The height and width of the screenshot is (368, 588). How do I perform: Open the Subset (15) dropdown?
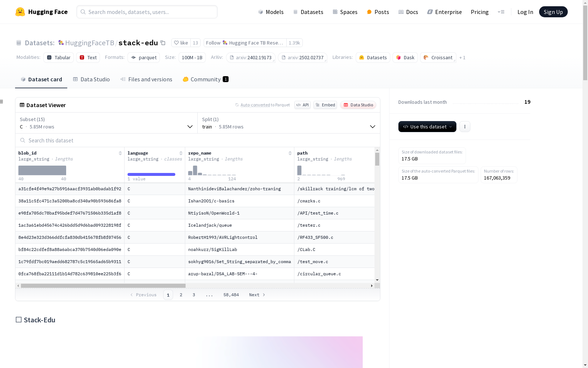[x=107, y=123]
